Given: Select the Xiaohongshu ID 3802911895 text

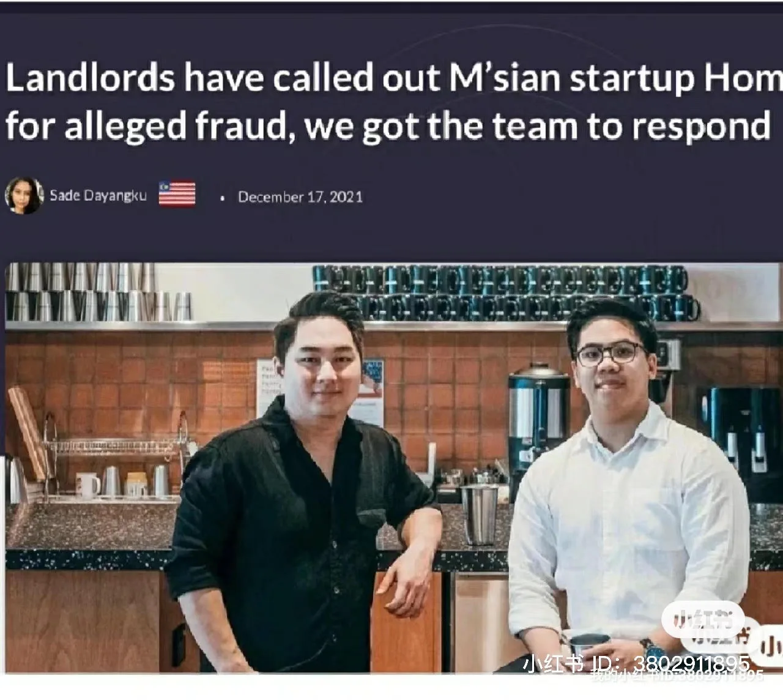Looking at the screenshot, I should click(x=636, y=664).
